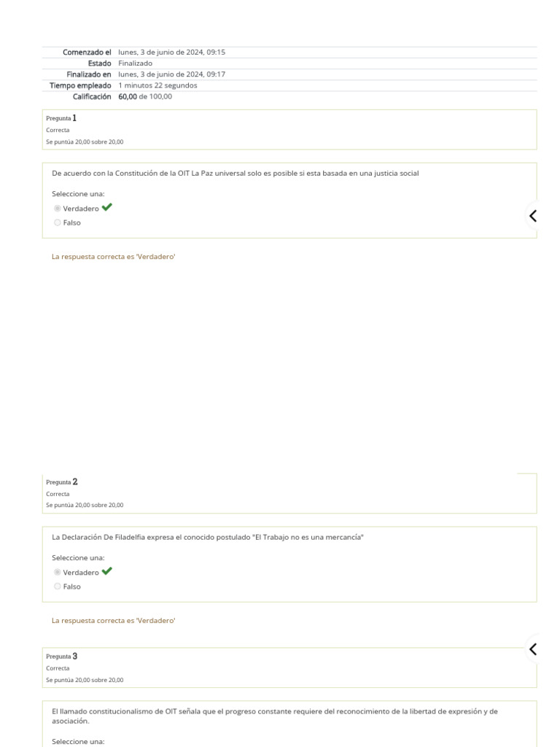Screen dimensions: 560x747
Task: Select Verdadero radio button in question 2
Action: pyautogui.click(x=58, y=572)
